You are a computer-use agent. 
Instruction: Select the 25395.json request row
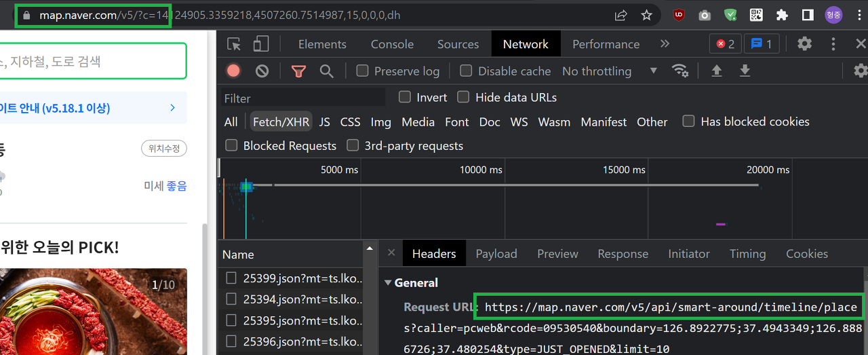tap(293, 320)
